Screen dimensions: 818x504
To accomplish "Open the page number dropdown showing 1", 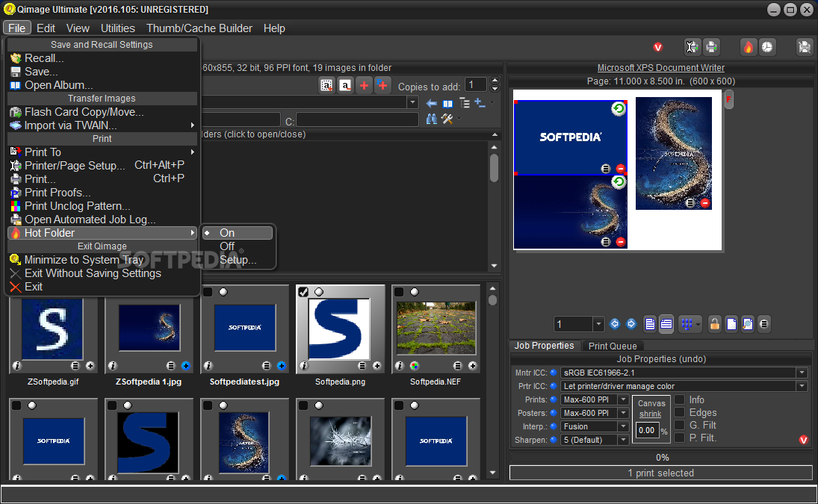I will coord(598,324).
